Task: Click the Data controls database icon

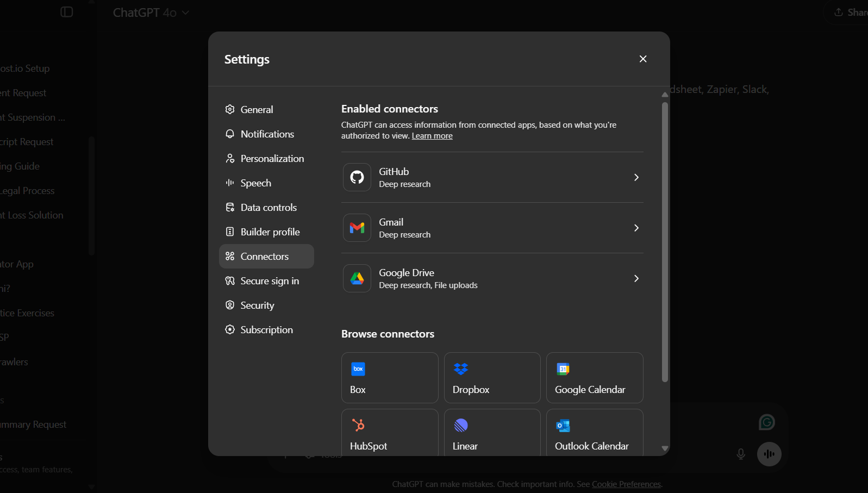Action: coord(230,207)
